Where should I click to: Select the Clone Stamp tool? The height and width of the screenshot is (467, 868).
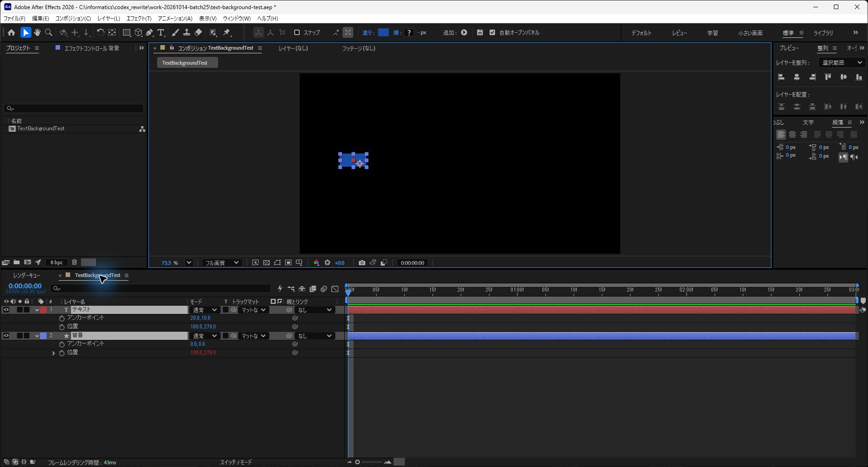coord(187,32)
